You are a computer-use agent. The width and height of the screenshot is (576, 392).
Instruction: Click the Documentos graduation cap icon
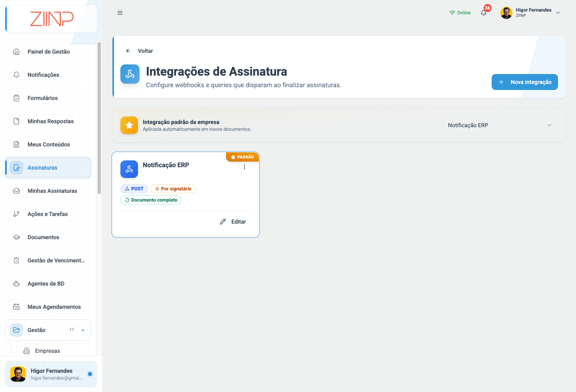tap(16, 237)
